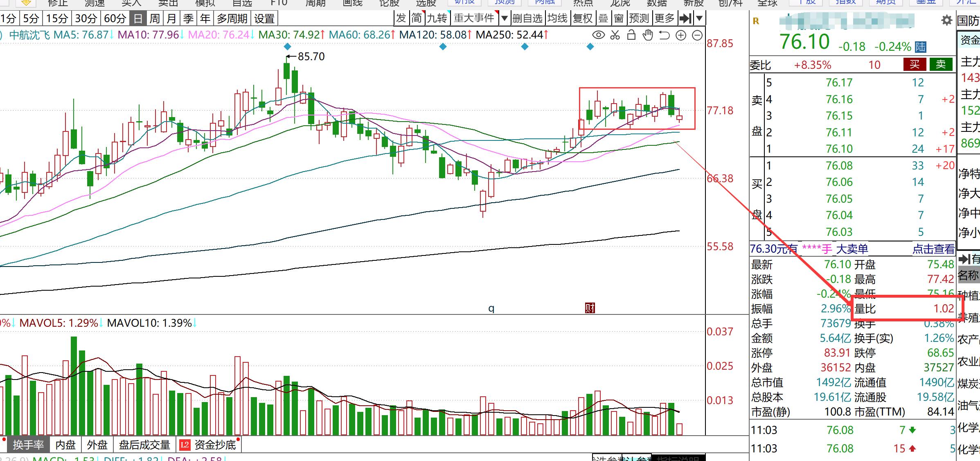Image resolution: width=980 pixels, height=461 pixels.
Task: Toggle the eye visibility icon on chart
Action: pos(598,35)
